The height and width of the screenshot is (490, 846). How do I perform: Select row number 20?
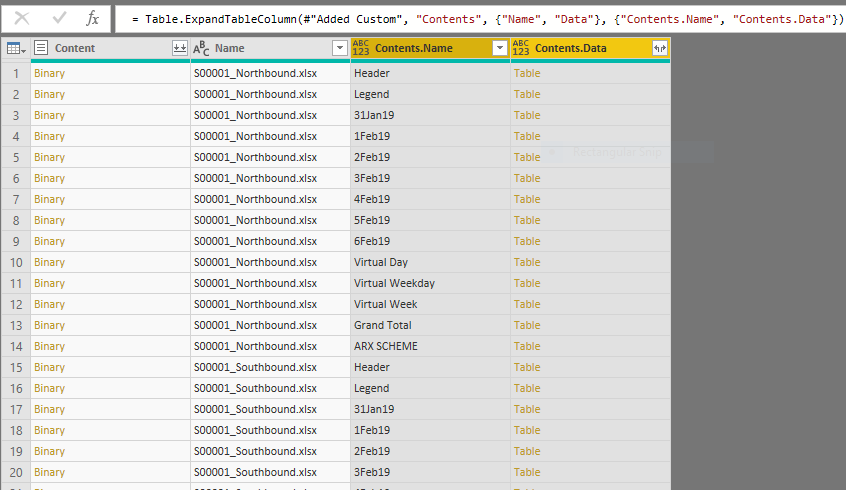16,472
